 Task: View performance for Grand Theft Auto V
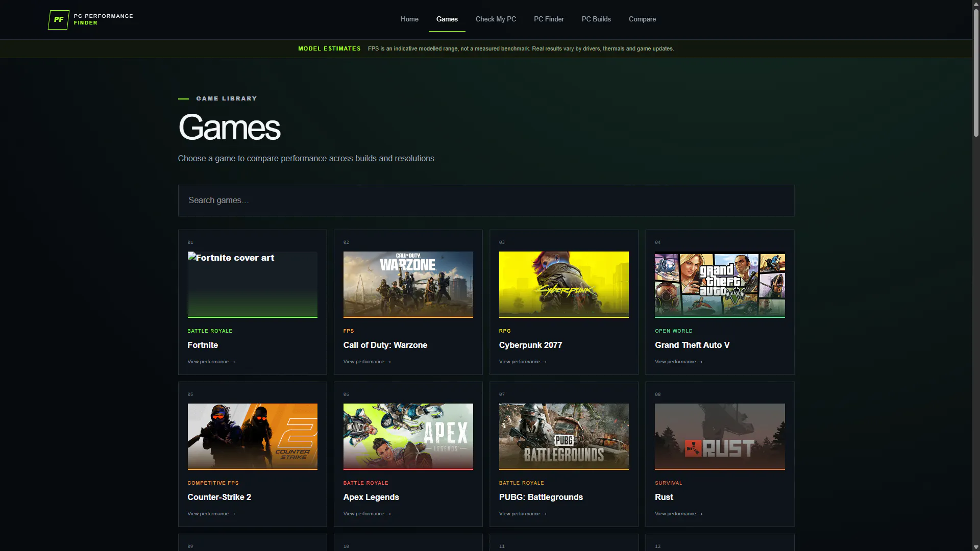pyautogui.click(x=678, y=362)
